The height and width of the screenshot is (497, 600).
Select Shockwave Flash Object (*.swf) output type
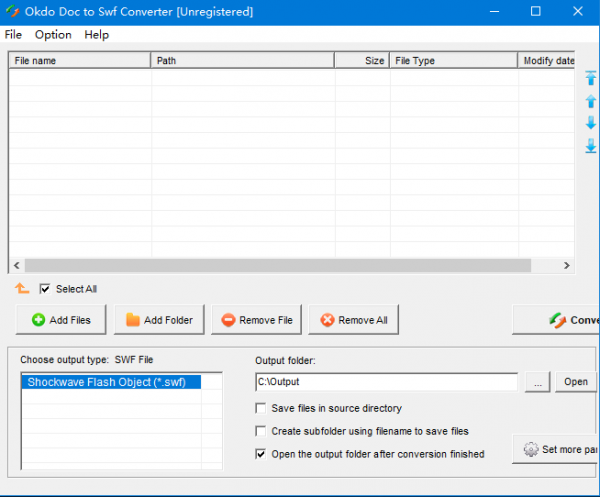111,382
